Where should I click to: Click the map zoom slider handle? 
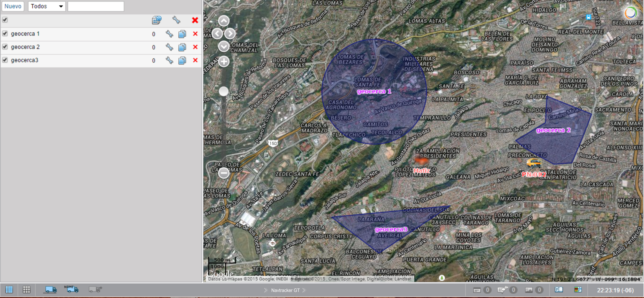click(x=223, y=92)
